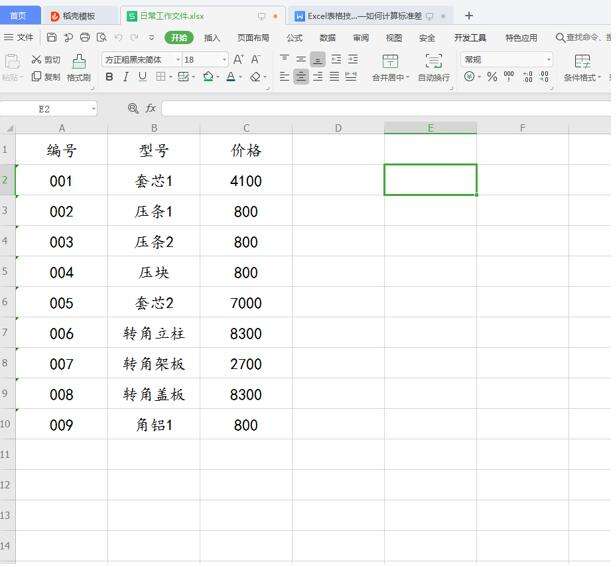Screen dimensions: 616x567
Task: Toggle Underline formatting
Action: 142,77
